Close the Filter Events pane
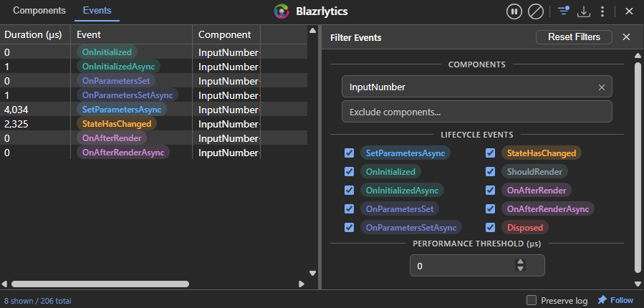The width and height of the screenshot is (644, 308). (x=626, y=37)
